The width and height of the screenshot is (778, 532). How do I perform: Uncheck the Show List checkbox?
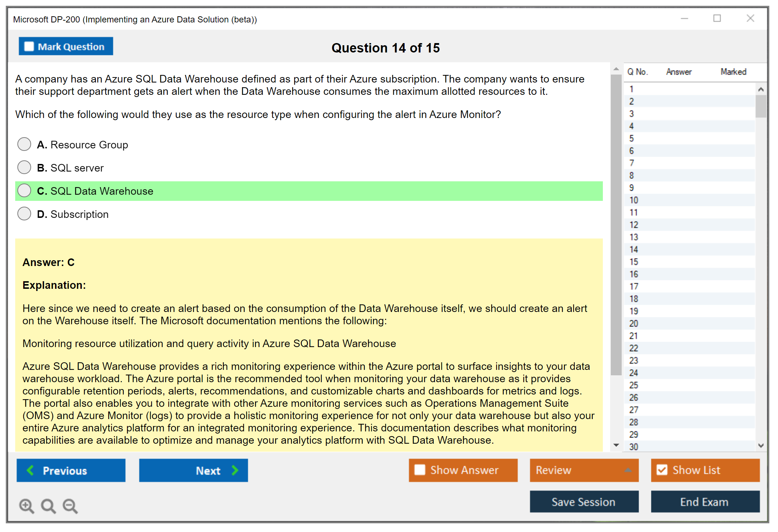click(662, 470)
